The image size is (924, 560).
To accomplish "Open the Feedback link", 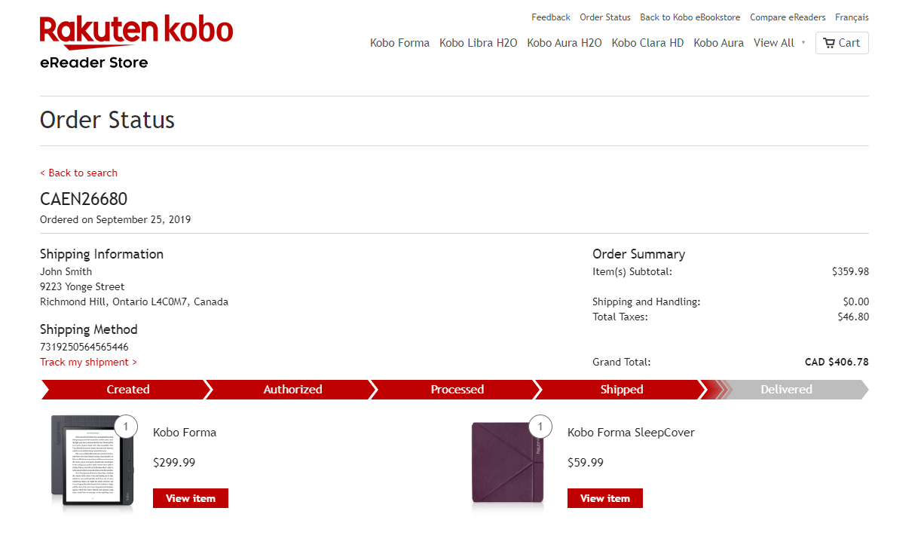I will point(550,17).
